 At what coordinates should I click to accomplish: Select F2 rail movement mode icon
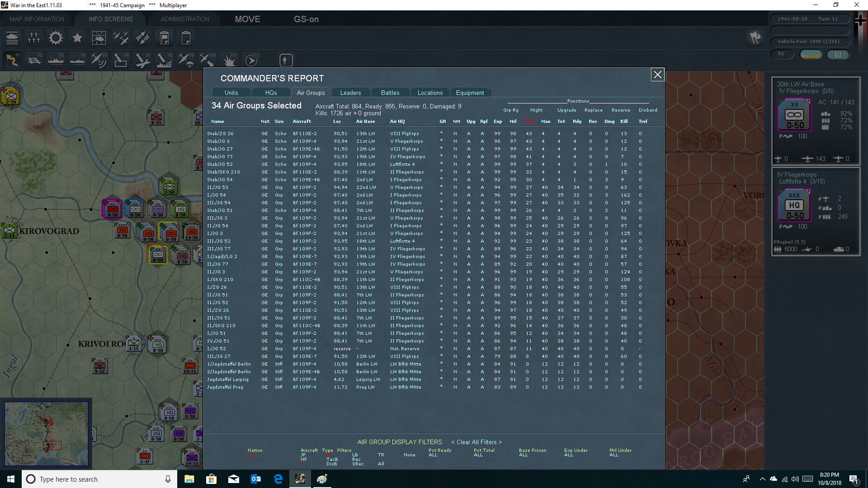pyautogui.click(x=34, y=60)
